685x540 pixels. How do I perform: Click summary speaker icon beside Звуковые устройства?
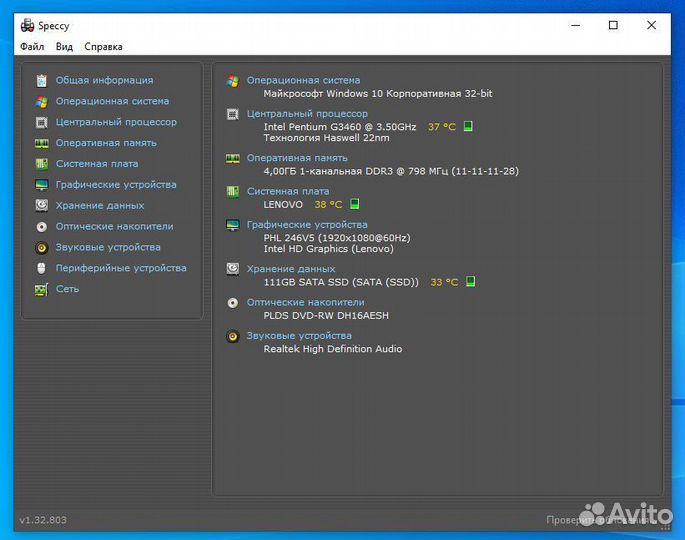[233, 336]
